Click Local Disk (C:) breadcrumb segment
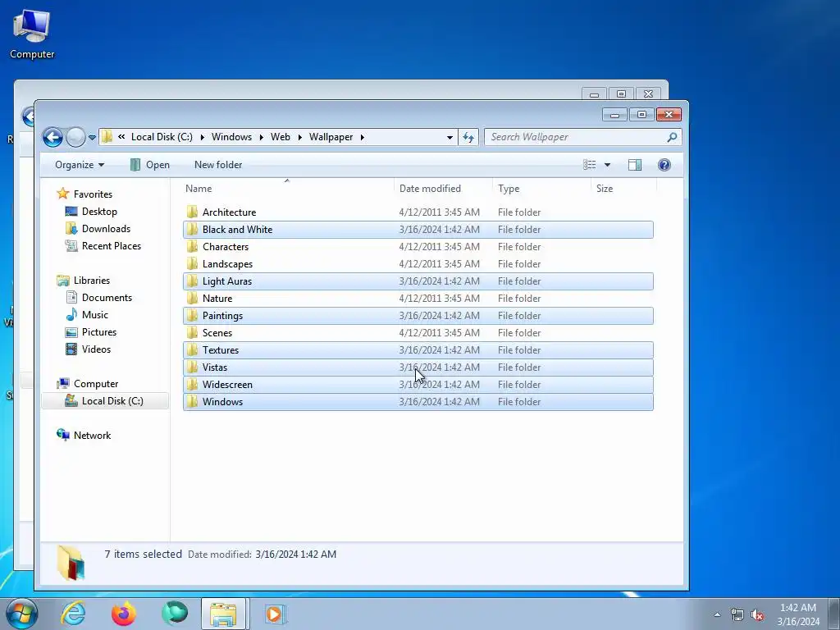840x630 pixels. point(162,137)
